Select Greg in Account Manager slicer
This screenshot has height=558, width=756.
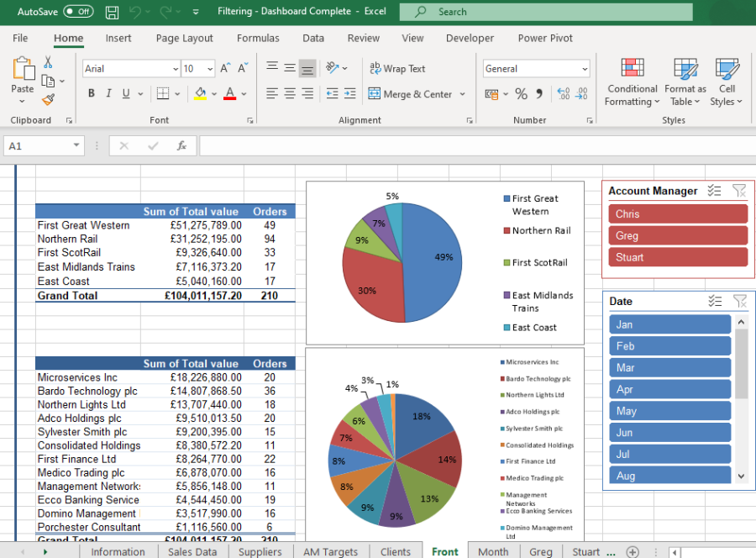[677, 236]
